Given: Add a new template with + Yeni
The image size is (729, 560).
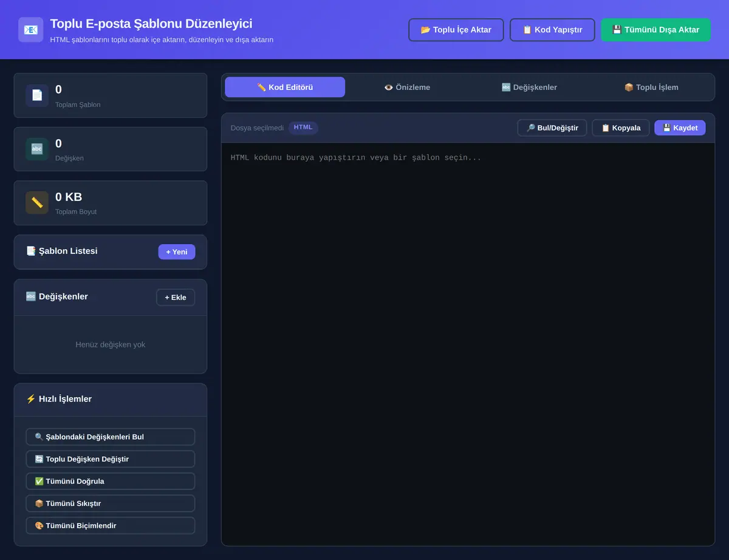Looking at the screenshot, I should [x=177, y=251].
